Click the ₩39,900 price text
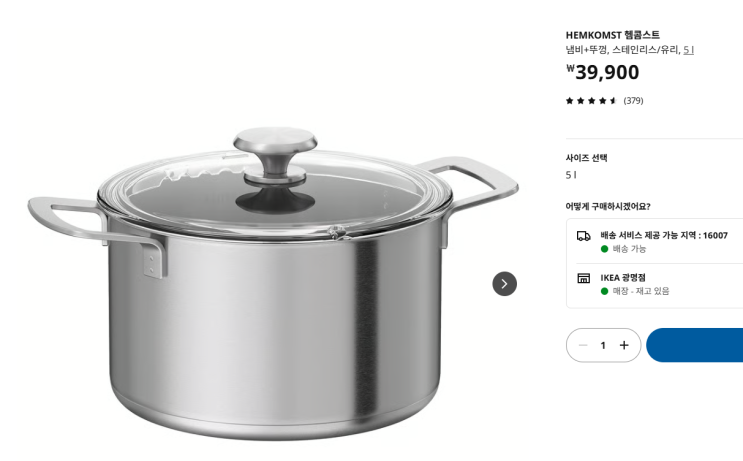Screen dimensions: 743x461 point(603,72)
